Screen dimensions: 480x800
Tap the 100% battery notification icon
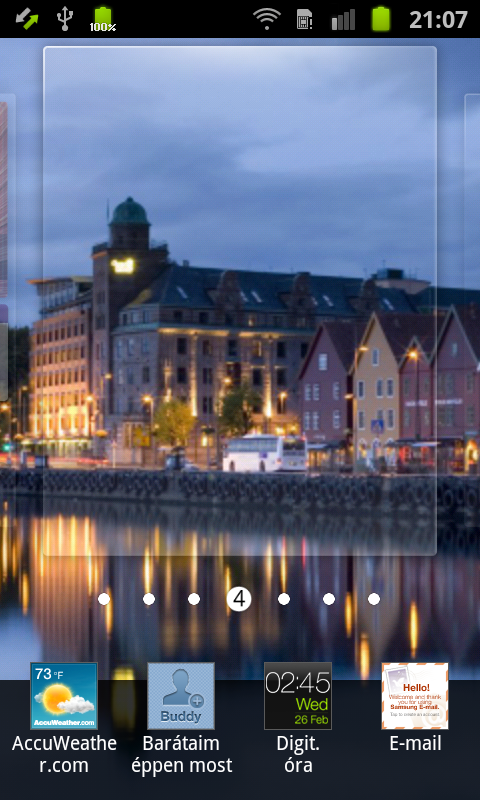103,19
